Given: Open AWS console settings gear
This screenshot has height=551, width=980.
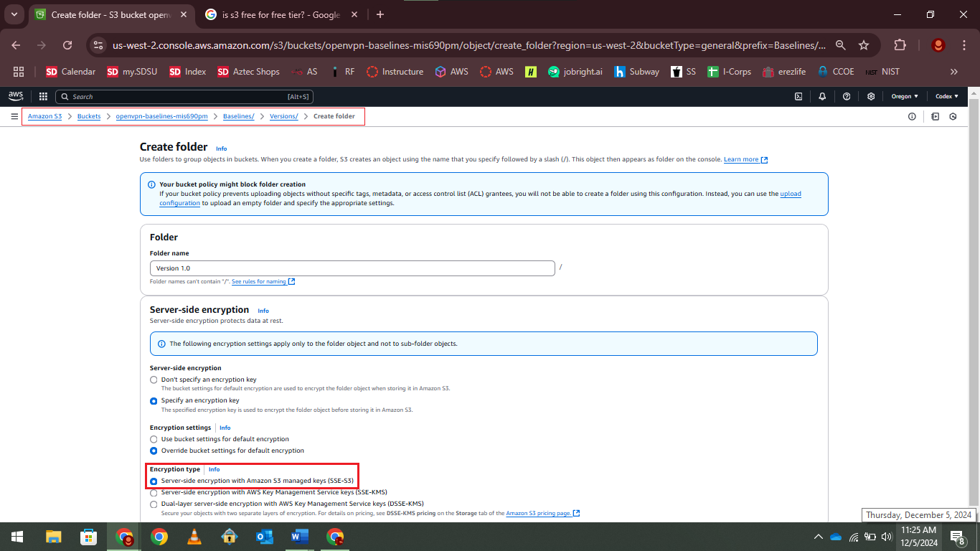Looking at the screenshot, I should [871, 96].
